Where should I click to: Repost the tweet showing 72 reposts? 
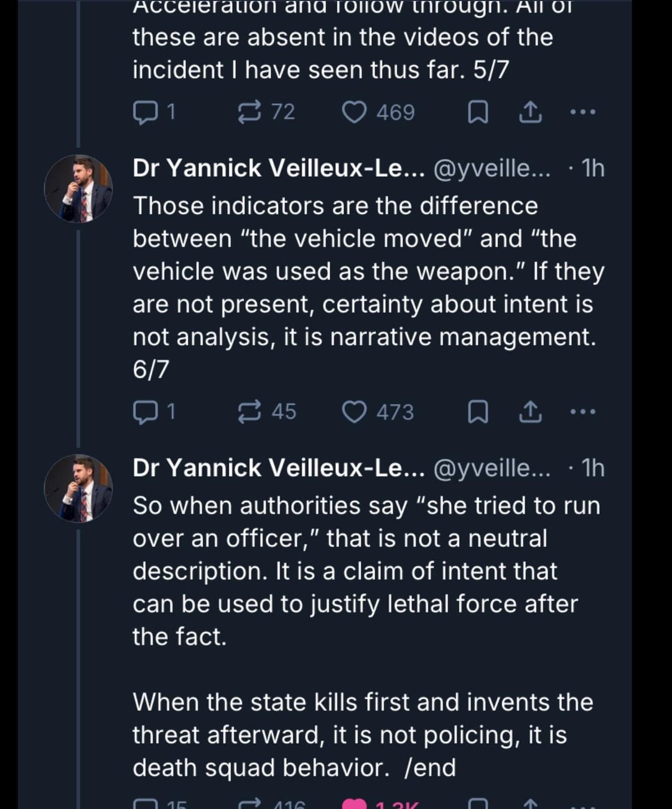click(250, 113)
